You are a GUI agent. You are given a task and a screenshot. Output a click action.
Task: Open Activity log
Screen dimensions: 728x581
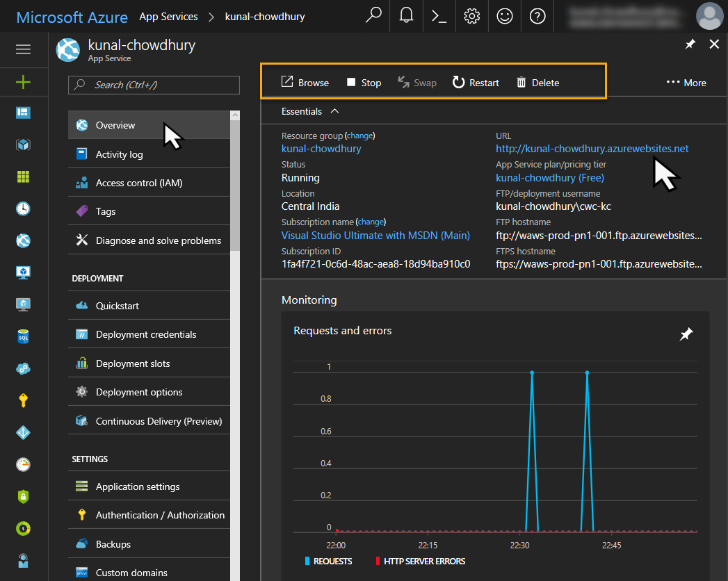149,154
